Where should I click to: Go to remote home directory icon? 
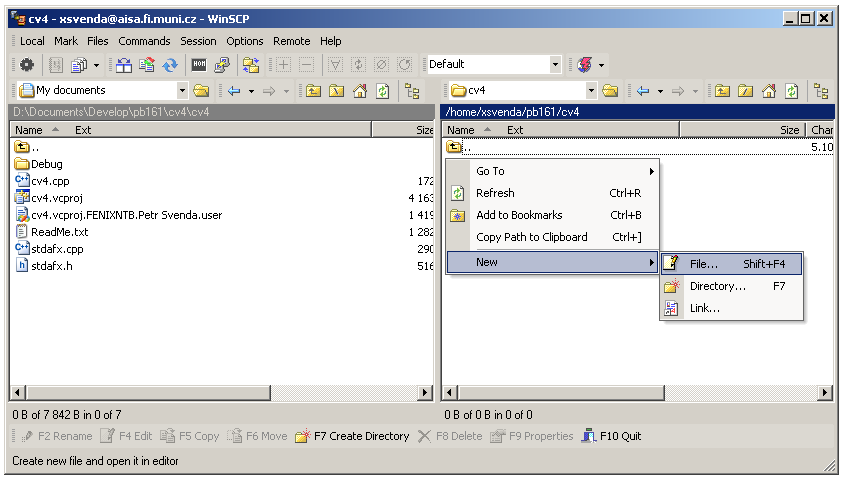pos(769,91)
